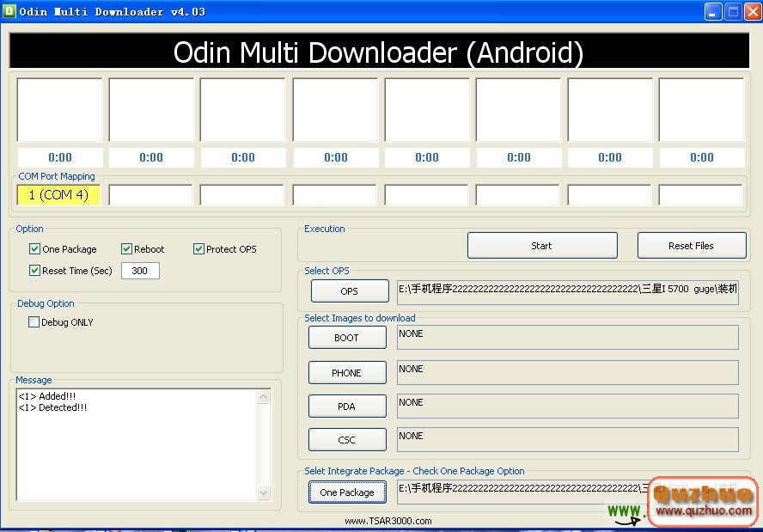
Task: Uncheck the Reboot option
Action: [x=126, y=249]
